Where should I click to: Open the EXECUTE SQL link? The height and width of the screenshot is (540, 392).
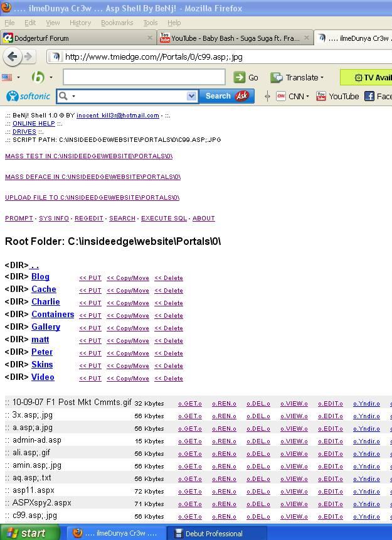(164, 219)
